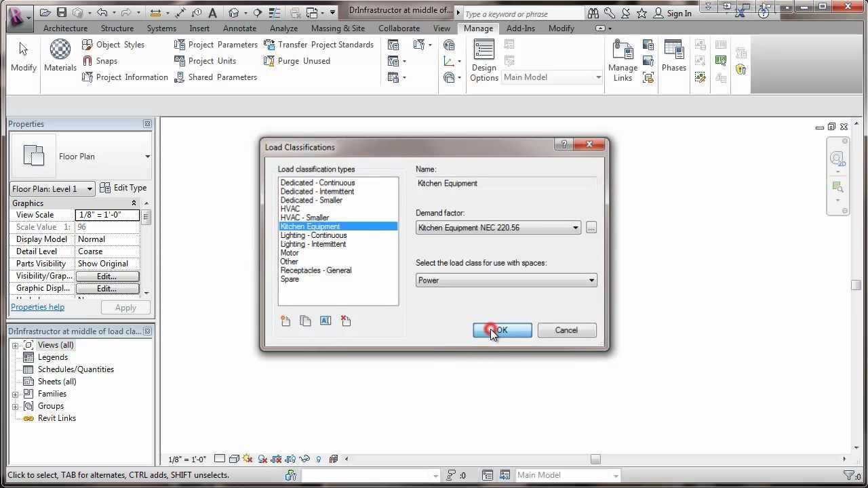
Task: Click the delete load classification icon
Action: pos(346,321)
